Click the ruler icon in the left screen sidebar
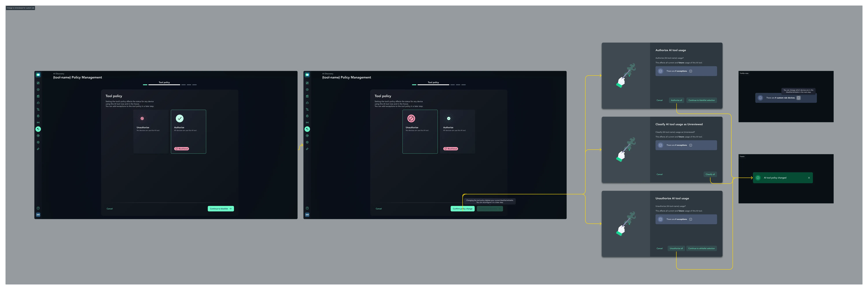 click(x=38, y=149)
